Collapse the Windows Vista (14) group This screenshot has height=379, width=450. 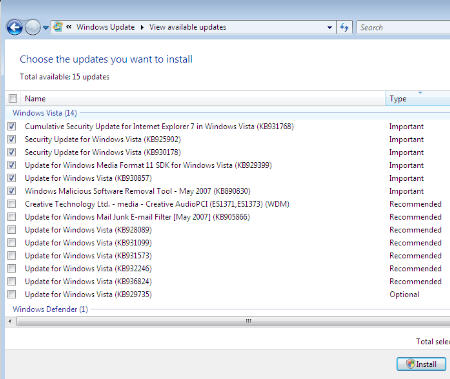click(45, 113)
